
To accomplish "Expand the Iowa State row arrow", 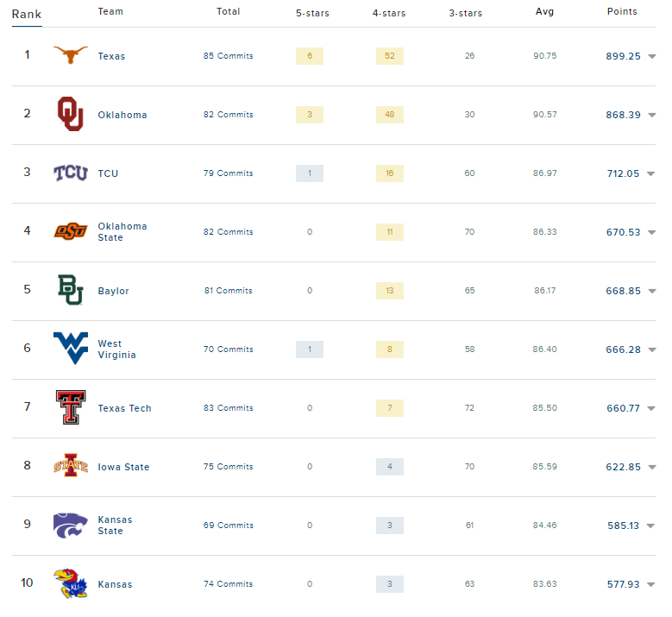I will click(x=651, y=468).
